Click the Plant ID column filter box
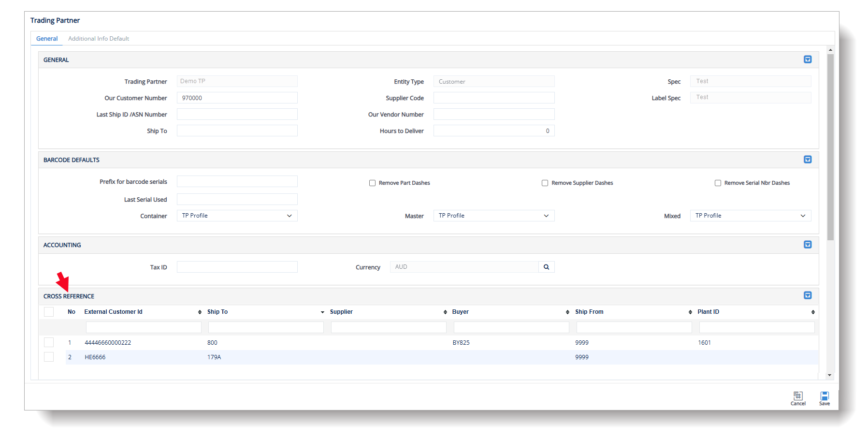 pyautogui.click(x=757, y=327)
